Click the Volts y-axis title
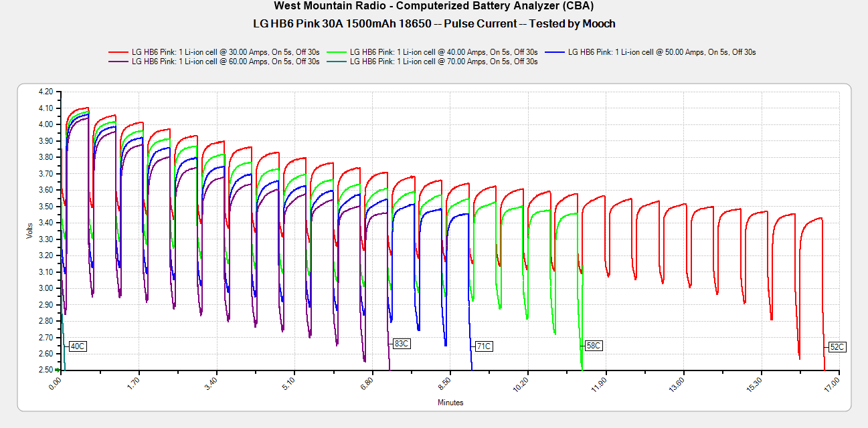This screenshot has height=428, width=868. pos(29,230)
